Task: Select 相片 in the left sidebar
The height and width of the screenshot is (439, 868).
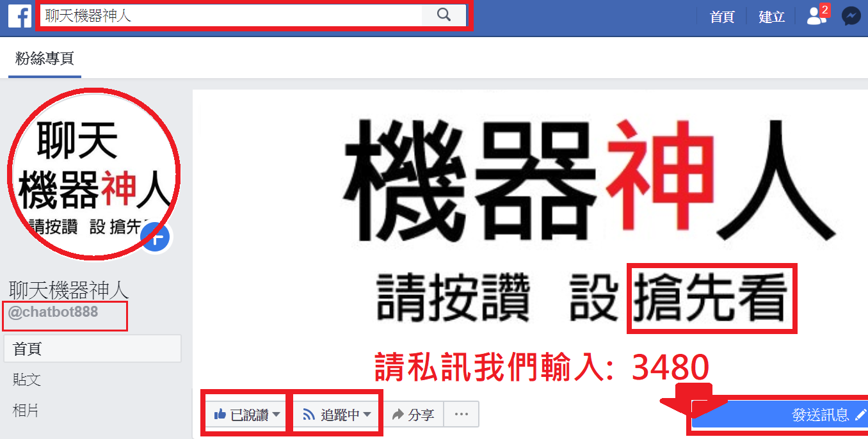Action: click(x=26, y=410)
